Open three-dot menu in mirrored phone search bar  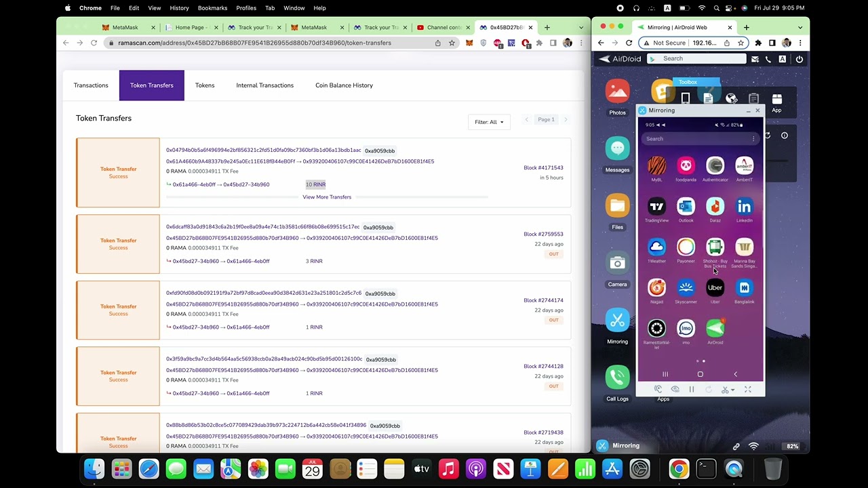click(x=753, y=139)
